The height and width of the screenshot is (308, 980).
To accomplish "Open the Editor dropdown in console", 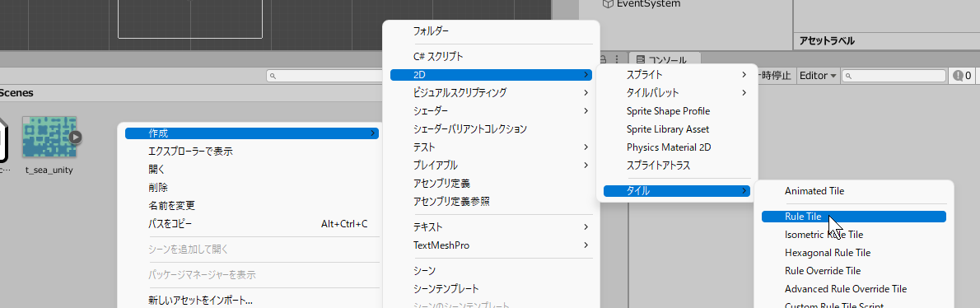I will tap(818, 76).
